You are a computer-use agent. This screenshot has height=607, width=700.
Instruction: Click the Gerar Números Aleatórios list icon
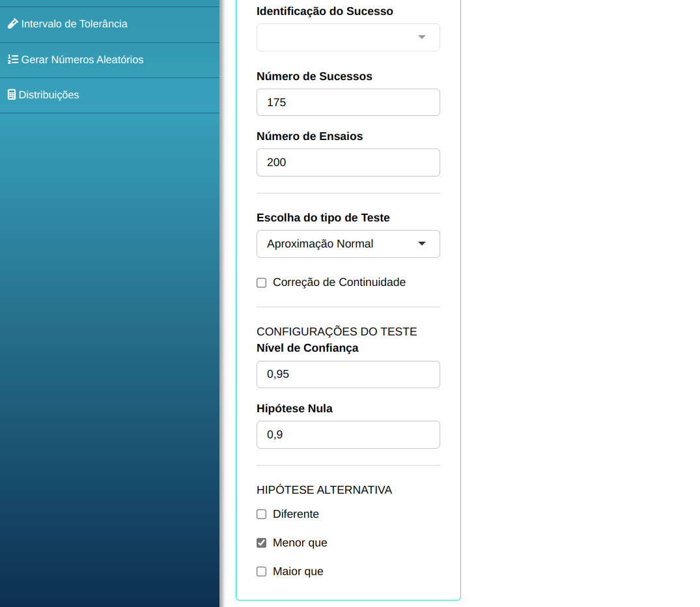pos(12,59)
